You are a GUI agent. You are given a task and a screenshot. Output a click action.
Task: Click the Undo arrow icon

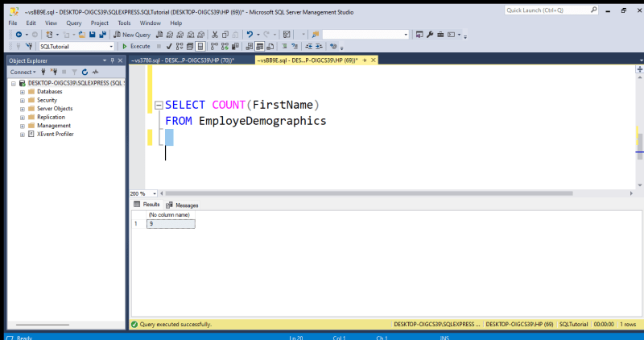point(250,35)
